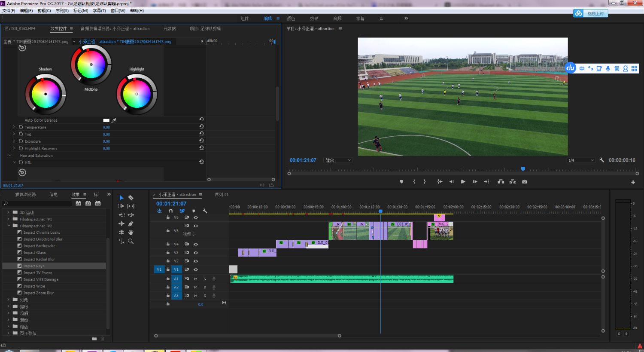Expand the 溶解 effects folder
The width and height of the screenshot is (644, 352).
coord(8,313)
